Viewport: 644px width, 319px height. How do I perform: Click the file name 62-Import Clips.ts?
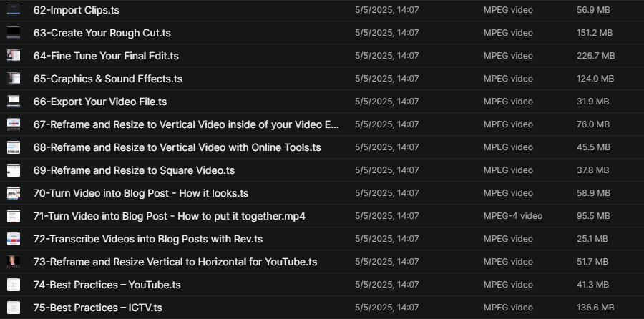[x=77, y=10]
